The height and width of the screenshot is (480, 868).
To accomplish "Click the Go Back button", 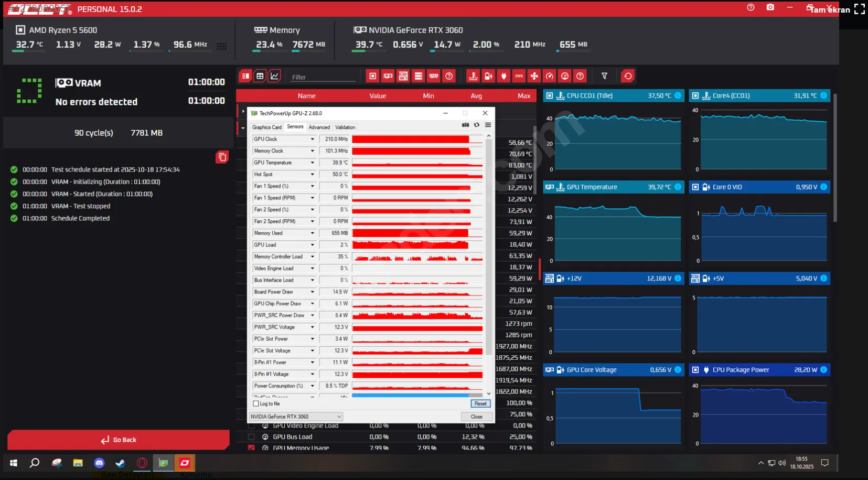I will tap(119, 440).
